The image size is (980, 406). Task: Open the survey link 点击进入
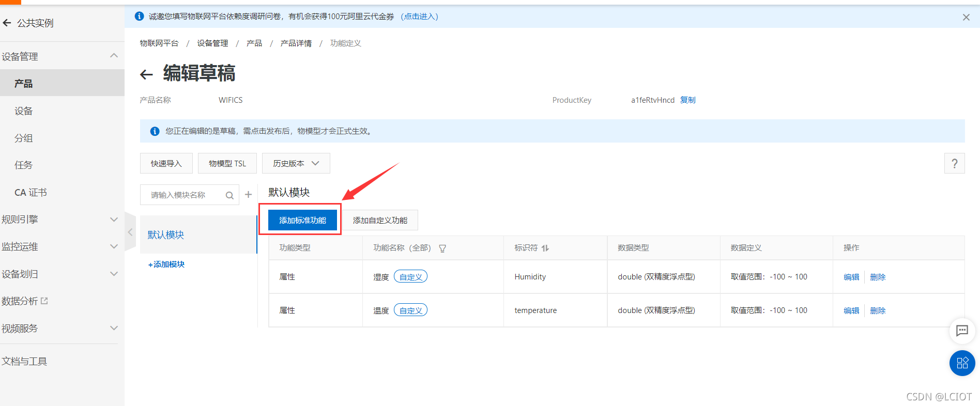[420, 17]
